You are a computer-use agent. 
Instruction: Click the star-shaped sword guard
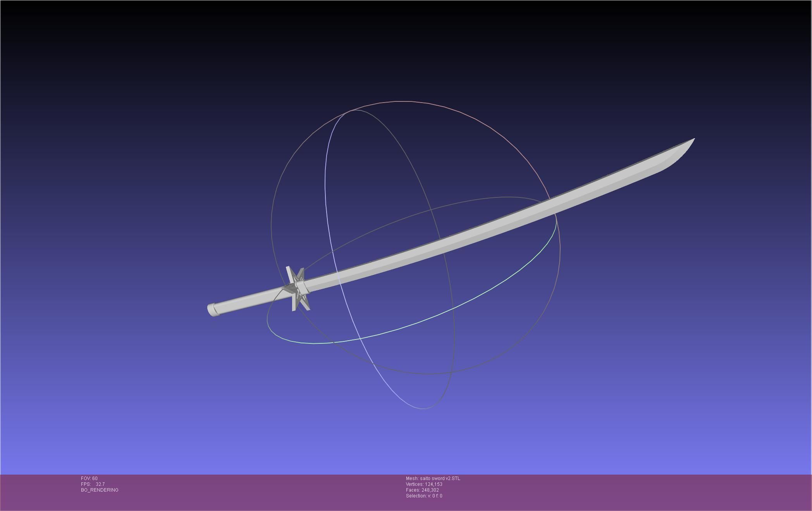297,288
